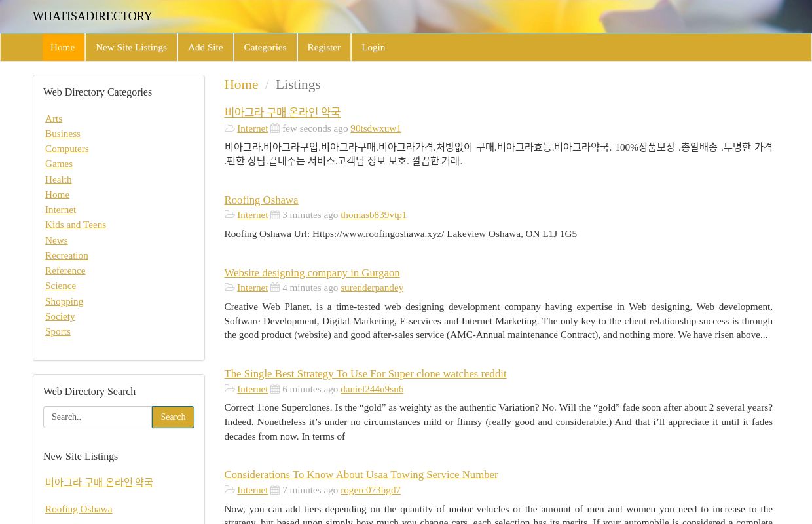
Task: Open Roofing Oshawa main listing title
Action: (261, 200)
